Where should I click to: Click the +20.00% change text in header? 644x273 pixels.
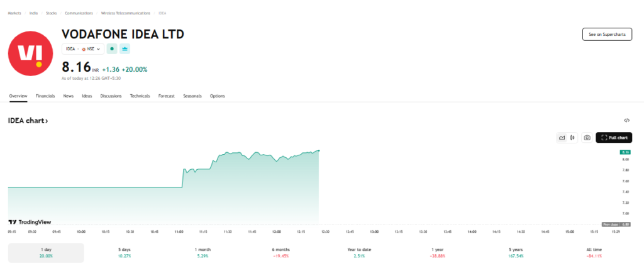pyautogui.click(x=135, y=69)
